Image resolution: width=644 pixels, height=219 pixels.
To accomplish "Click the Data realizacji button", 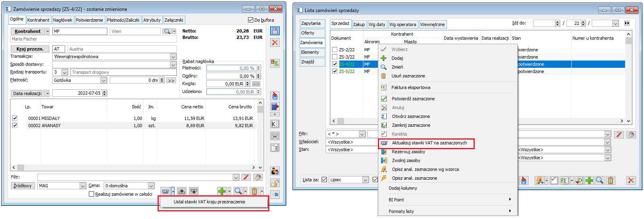I will coord(27,93).
